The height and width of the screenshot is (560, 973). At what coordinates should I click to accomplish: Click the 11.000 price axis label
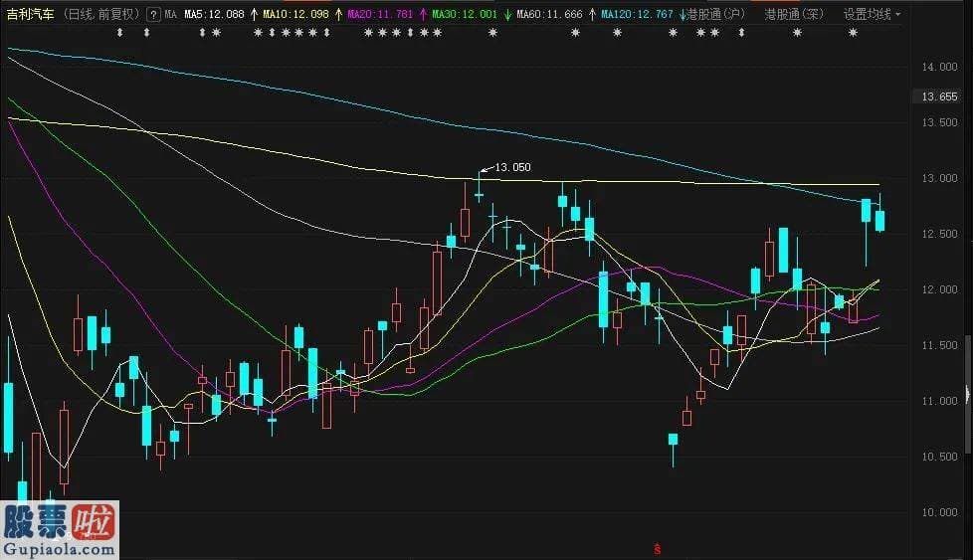click(939, 401)
